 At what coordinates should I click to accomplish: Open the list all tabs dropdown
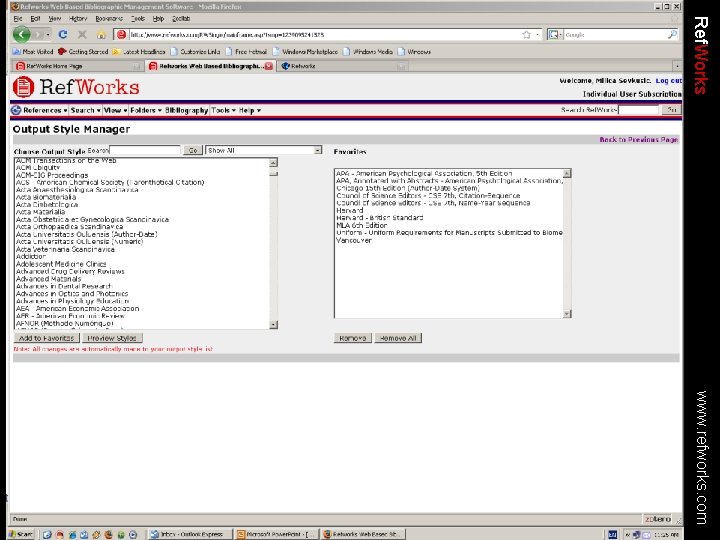coord(677,66)
